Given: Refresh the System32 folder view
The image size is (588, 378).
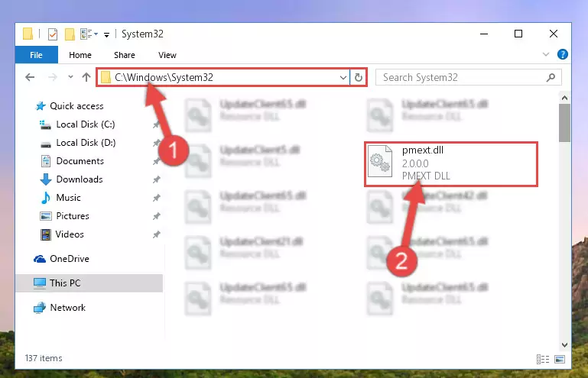Looking at the screenshot, I should pos(359,78).
